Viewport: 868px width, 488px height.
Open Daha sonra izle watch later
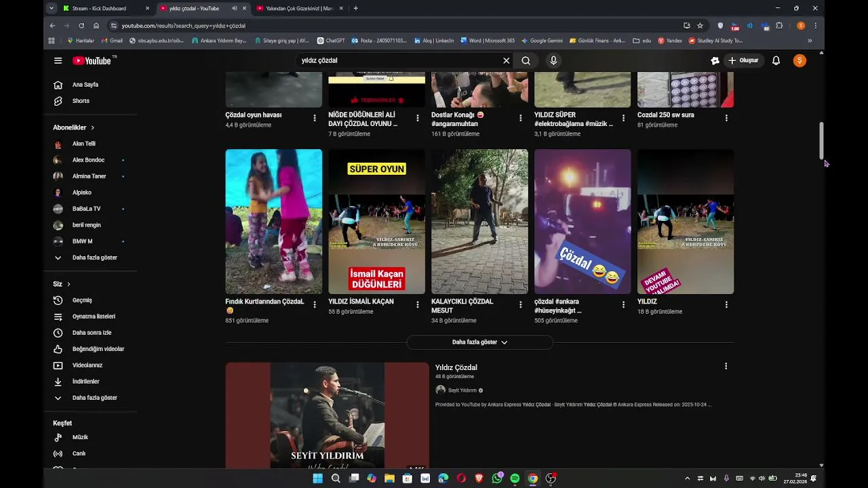tap(90, 333)
